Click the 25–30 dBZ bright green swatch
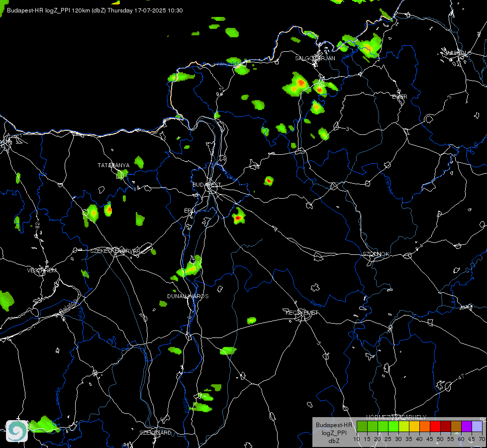The height and width of the screenshot is (448, 487). click(393, 427)
